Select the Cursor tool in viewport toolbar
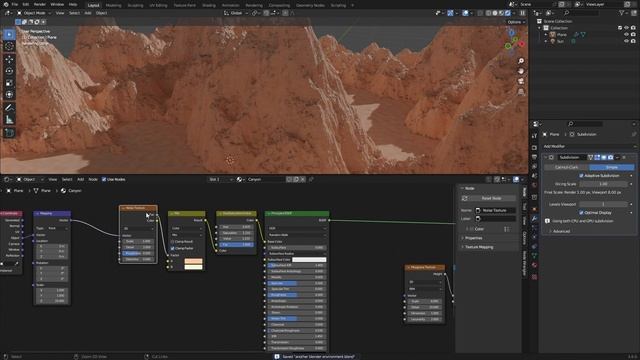The height and width of the screenshot is (360, 640). point(9,46)
